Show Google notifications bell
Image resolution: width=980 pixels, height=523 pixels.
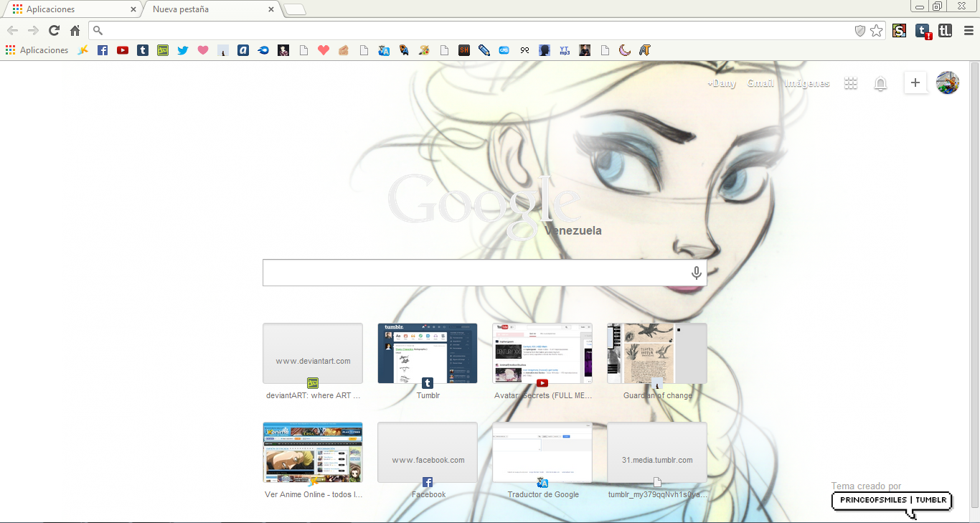point(880,83)
